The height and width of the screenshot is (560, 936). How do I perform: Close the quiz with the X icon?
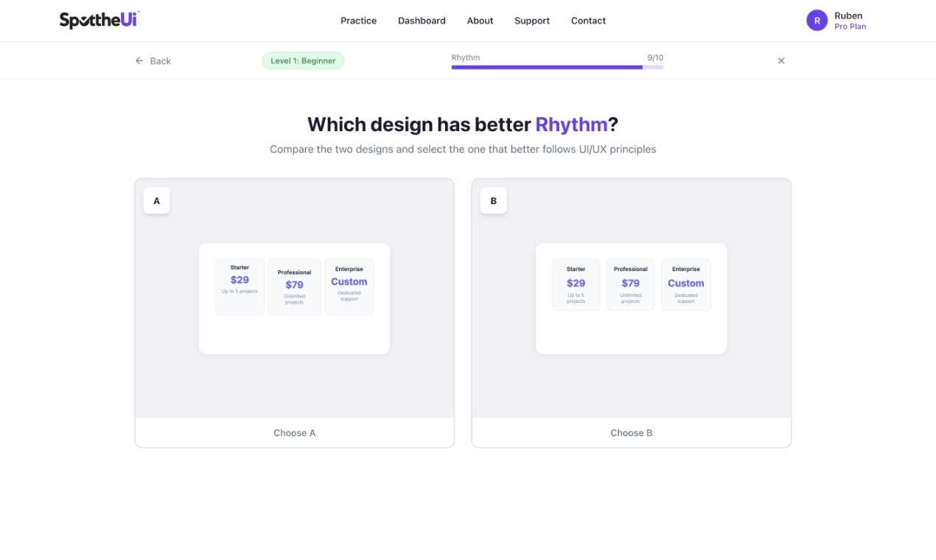(x=781, y=60)
